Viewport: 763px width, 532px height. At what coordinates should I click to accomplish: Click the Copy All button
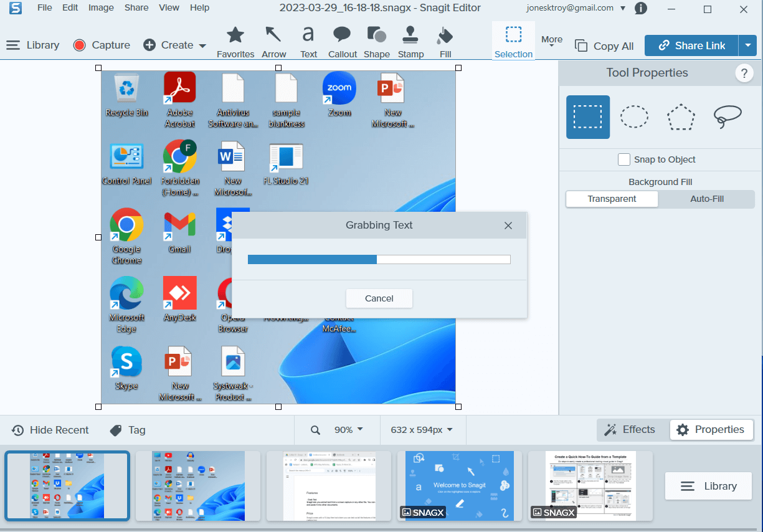(x=604, y=46)
